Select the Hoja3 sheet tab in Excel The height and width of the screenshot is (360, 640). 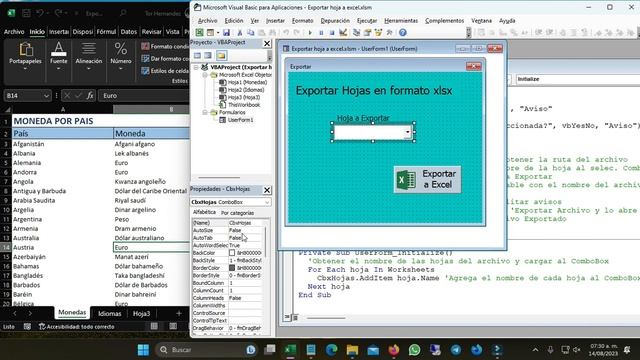[x=141, y=313]
